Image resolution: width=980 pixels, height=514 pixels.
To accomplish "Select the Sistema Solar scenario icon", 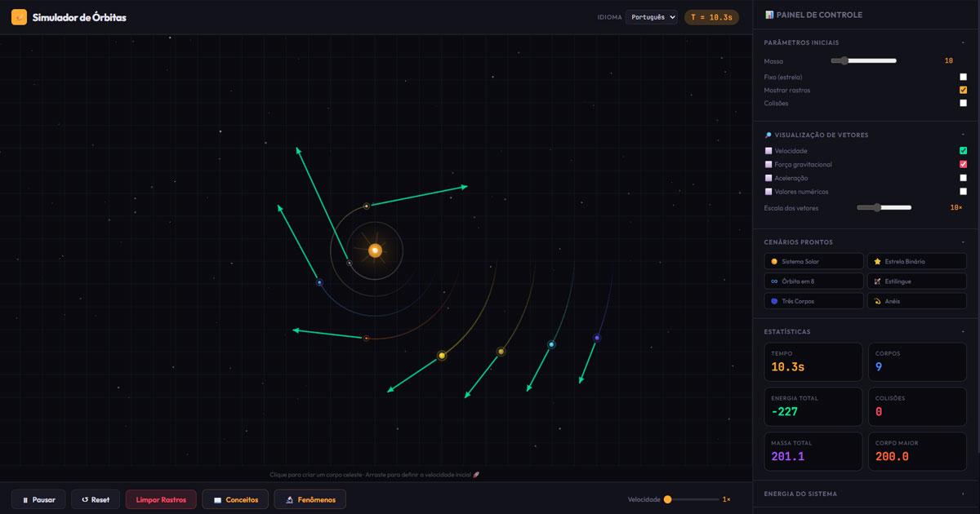I will click(776, 260).
